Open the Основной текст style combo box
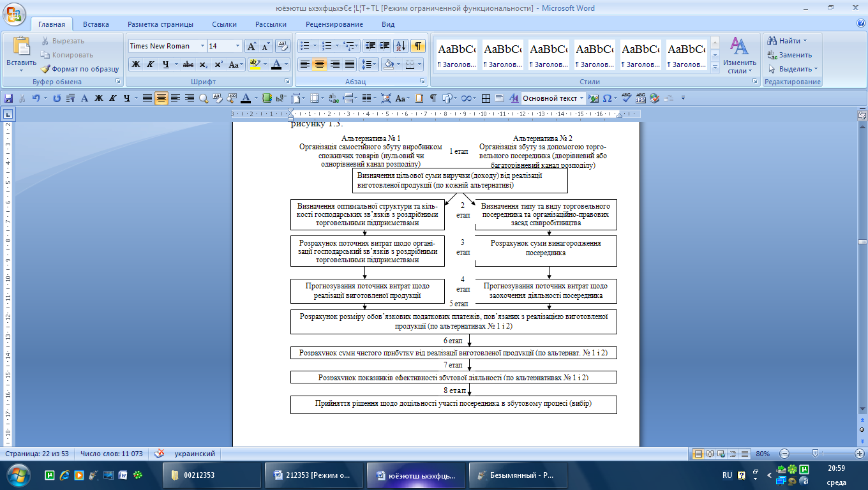 [x=553, y=98]
